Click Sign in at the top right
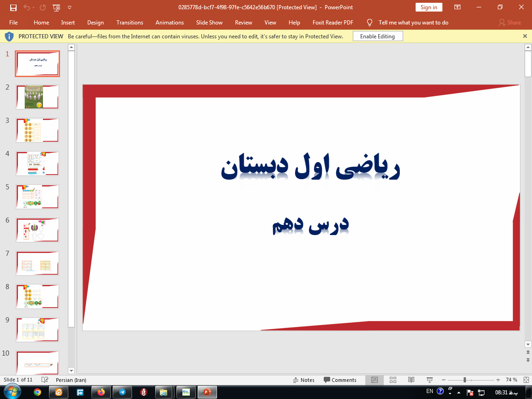 pyautogui.click(x=428, y=7)
